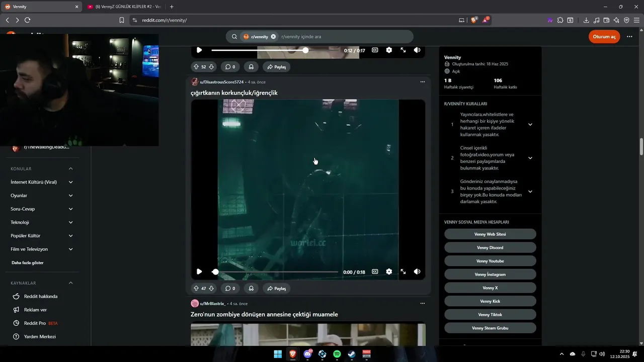Enter fullscreen on the 0:18 video
The height and width of the screenshot is (362, 644).
point(403,271)
